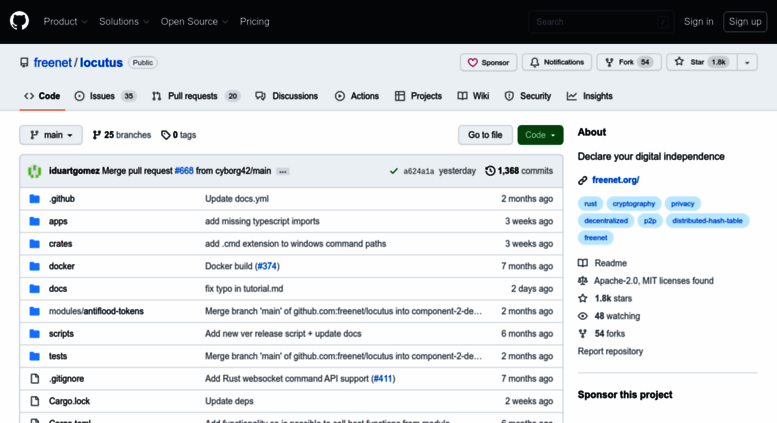The image size is (777, 423).
Task: Click the rust topic tag
Action: [x=590, y=204]
